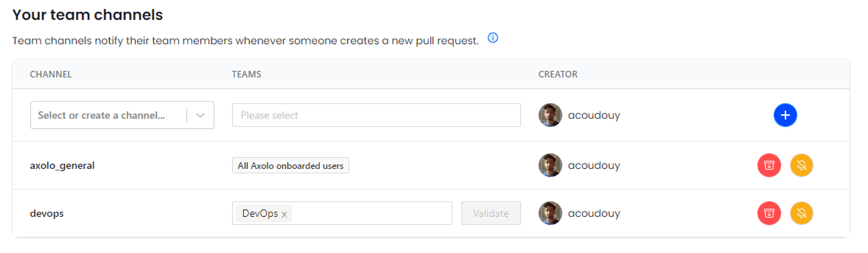Mute notifications for the axolo_general channel
Screen dimensions: 868x253
(801, 165)
